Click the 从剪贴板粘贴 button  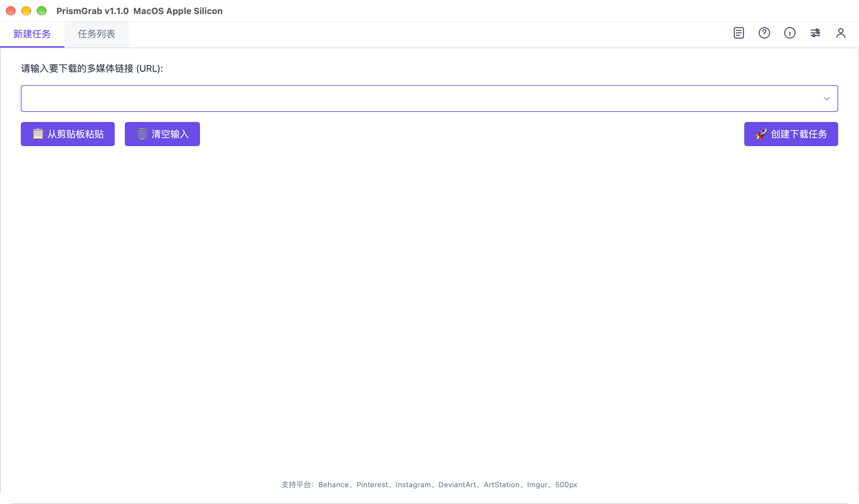tap(68, 134)
